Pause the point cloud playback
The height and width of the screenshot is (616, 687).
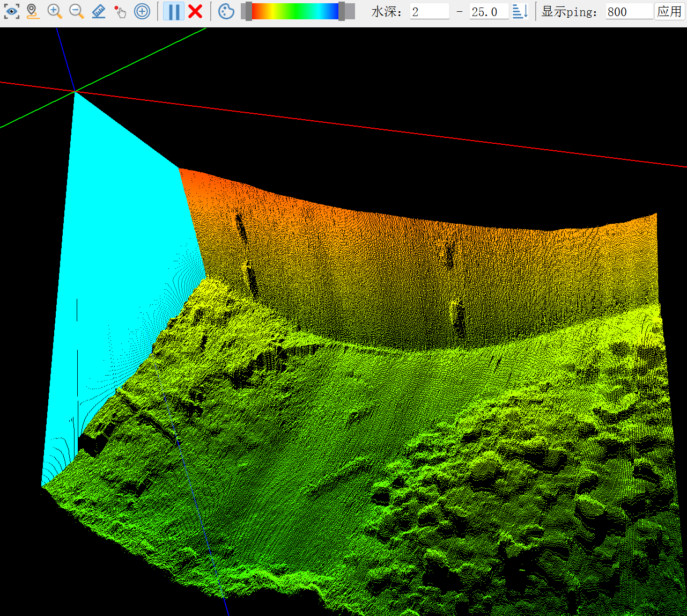coord(173,11)
